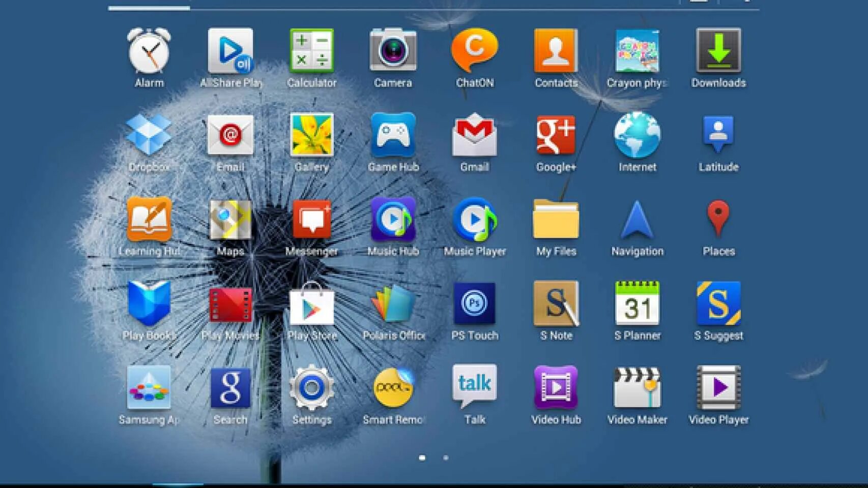Launch Crayon Physics game
Viewport: 868px width, 488px height.
click(638, 51)
